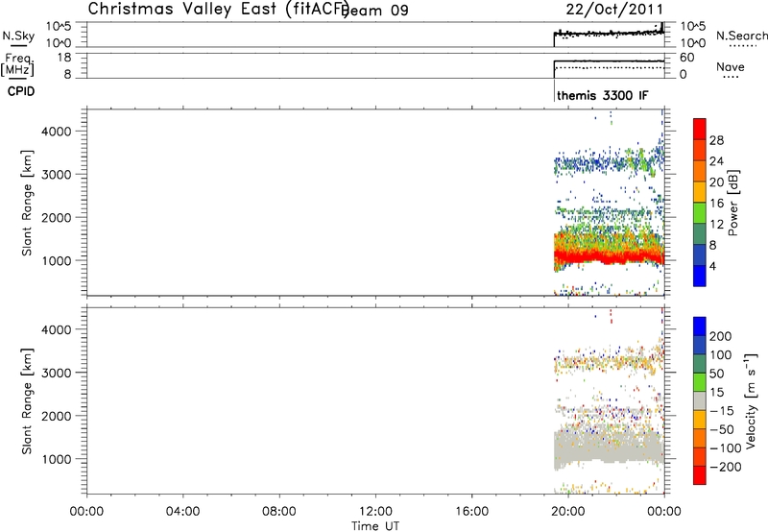This screenshot has height=532, width=768.
Task: Click the 'Time UT' axis label
Action: 375,526
